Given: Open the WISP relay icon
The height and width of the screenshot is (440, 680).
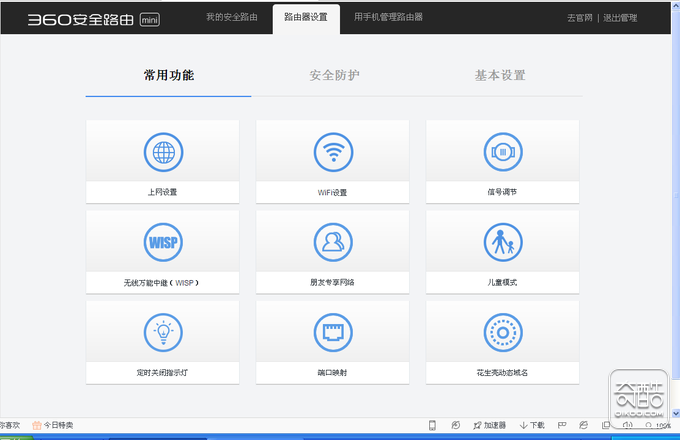Looking at the screenshot, I should [x=163, y=242].
